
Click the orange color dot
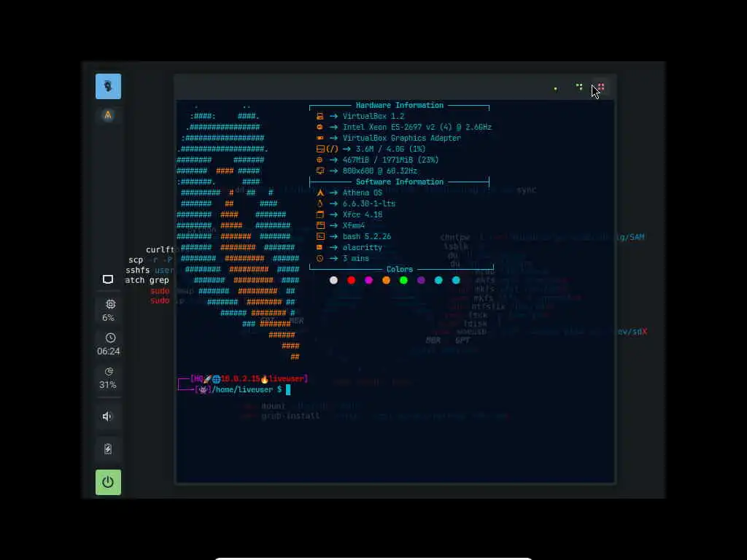pos(387,280)
